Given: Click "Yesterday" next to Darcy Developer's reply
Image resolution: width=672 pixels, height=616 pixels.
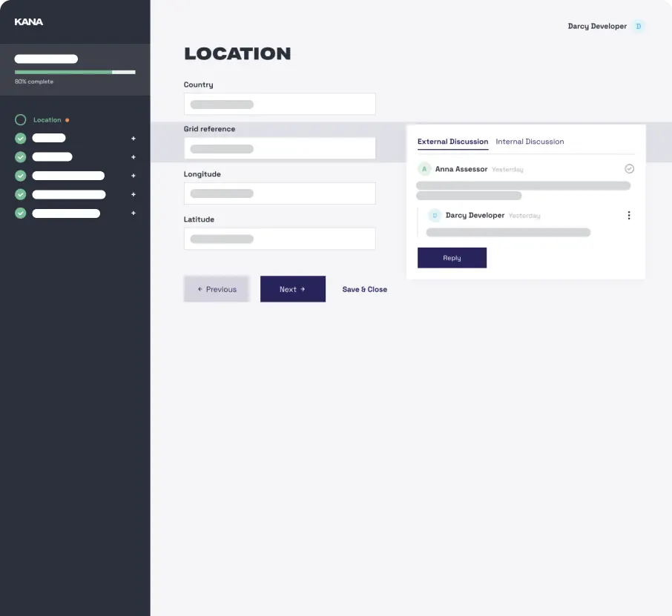Looking at the screenshot, I should coord(524,216).
